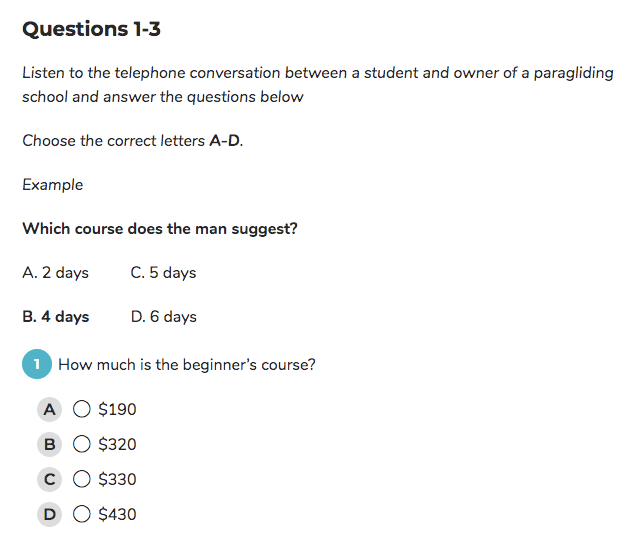Click the letter C option badge
Image resolution: width=641 pixels, height=533 pixels.
(x=49, y=479)
